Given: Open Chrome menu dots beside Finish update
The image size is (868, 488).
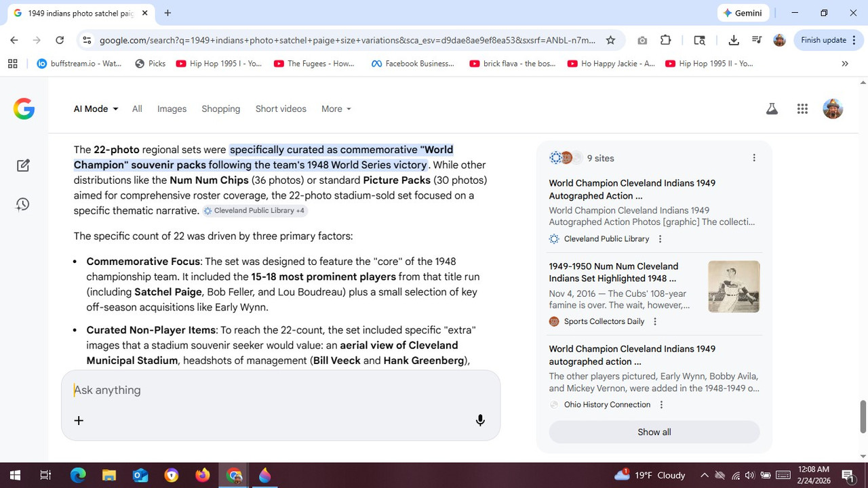Looking at the screenshot, I should point(853,40).
